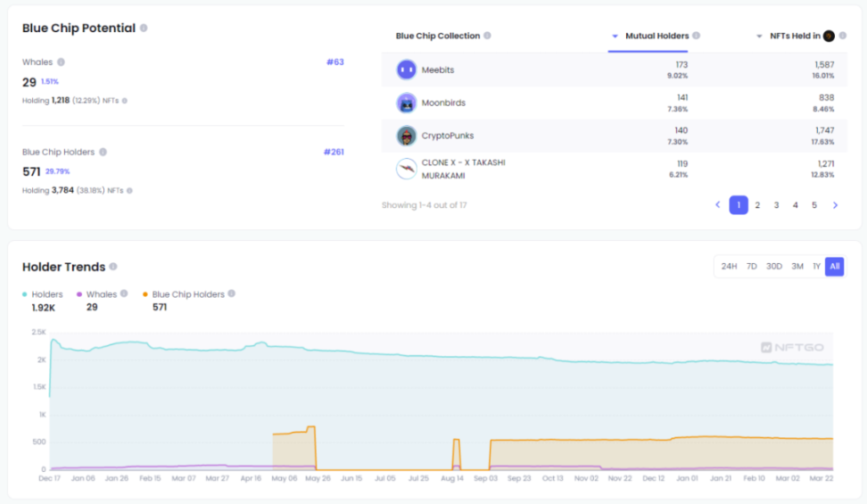Open CLONE X - X TAKASHI MURAKAMI name

point(463,169)
